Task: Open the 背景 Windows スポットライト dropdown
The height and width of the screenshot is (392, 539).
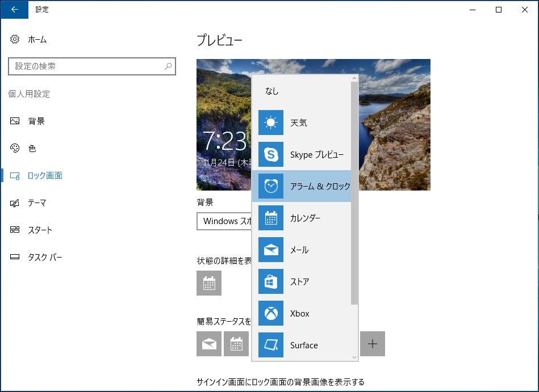Action: click(226, 221)
